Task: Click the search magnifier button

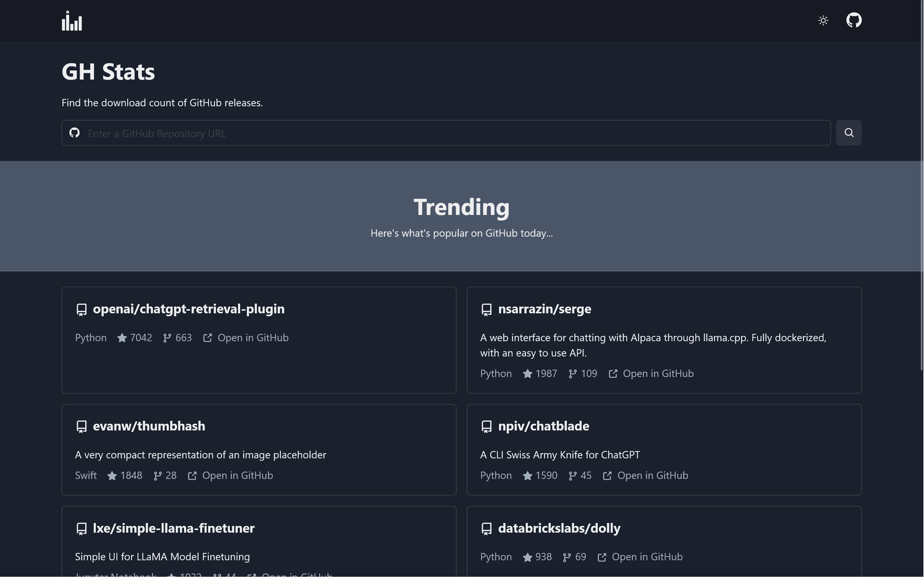Action: coord(848,132)
